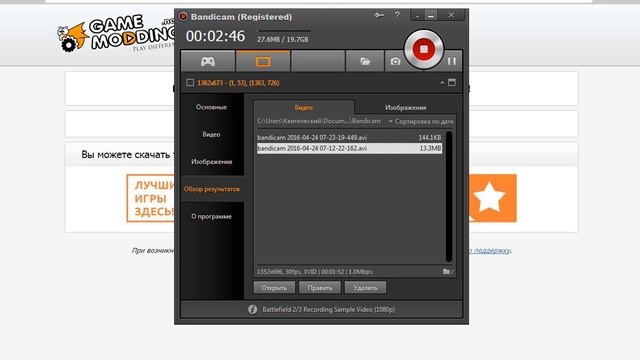Open the output folder icon in toolbar
Image resolution: width=640 pixels, height=360 pixels.
point(365,61)
